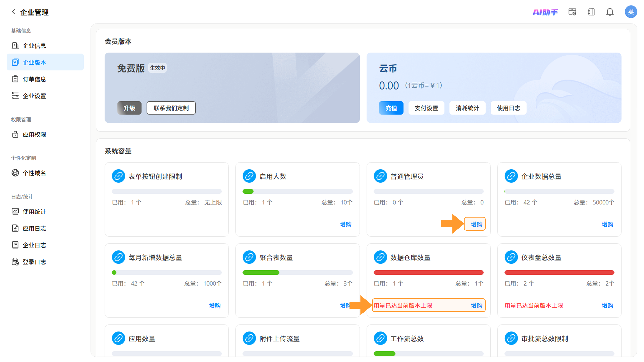Click 总量: 无上限 on 表单按钮创建限制 card

click(x=203, y=202)
